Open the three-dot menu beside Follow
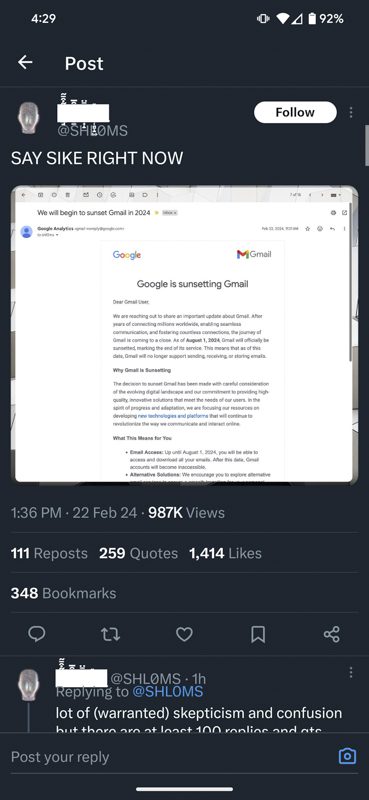This screenshot has height=800, width=369. tap(351, 112)
